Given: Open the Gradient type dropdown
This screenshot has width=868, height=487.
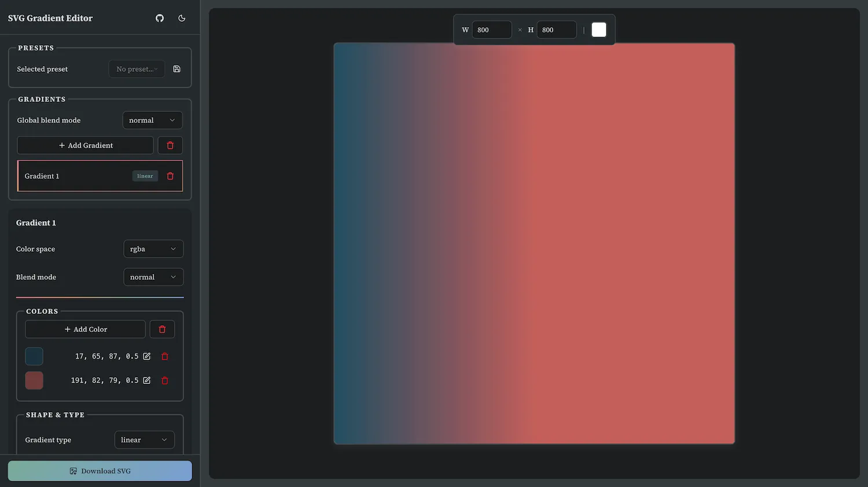Looking at the screenshot, I should 144,440.
